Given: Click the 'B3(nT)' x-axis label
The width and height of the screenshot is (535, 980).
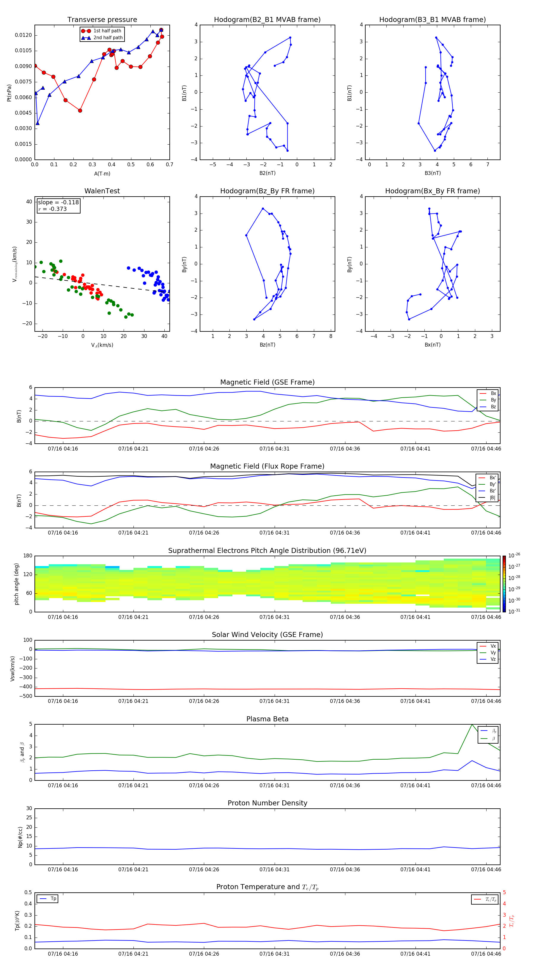Looking at the screenshot, I should pyautogui.click(x=432, y=173).
